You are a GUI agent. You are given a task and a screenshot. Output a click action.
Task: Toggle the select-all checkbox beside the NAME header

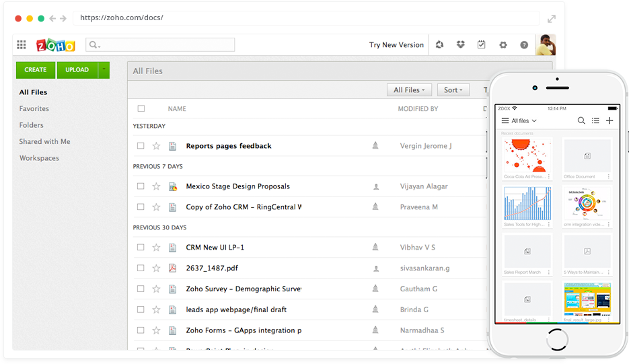(141, 108)
